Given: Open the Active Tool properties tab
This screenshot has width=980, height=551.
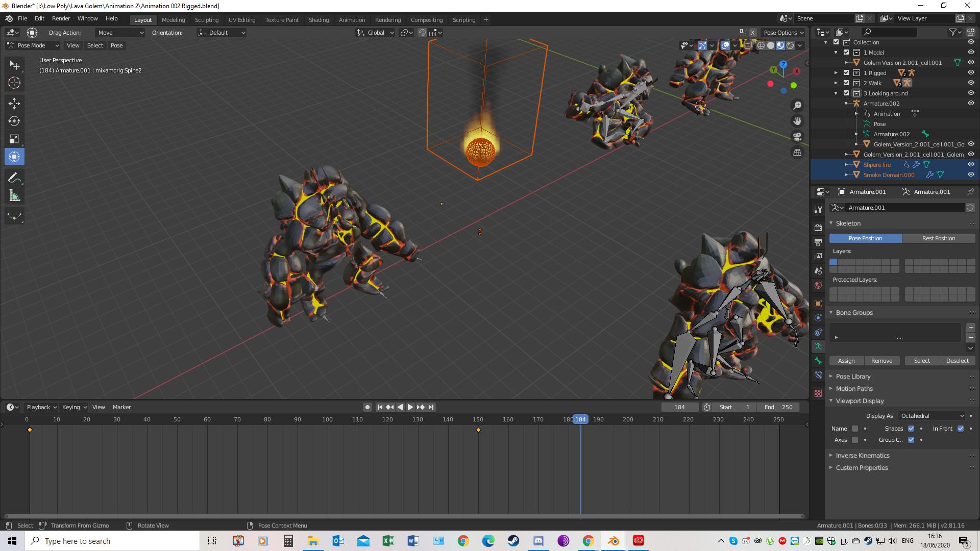Looking at the screenshot, I should click(818, 209).
